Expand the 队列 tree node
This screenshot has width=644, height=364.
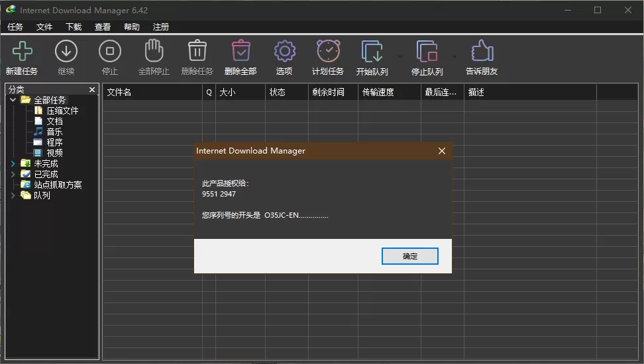(13, 195)
